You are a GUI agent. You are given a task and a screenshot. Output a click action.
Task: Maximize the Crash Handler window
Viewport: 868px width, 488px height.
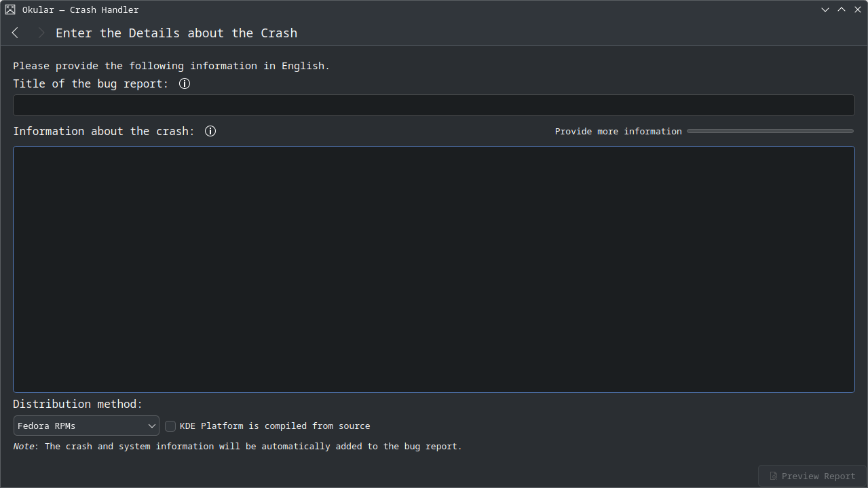tap(842, 10)
